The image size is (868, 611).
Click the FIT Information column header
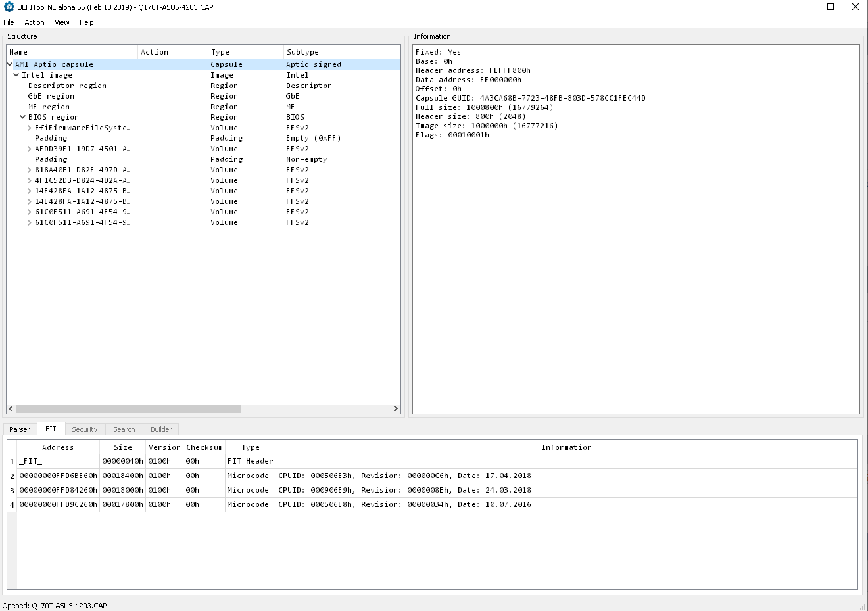click(566, 447)
